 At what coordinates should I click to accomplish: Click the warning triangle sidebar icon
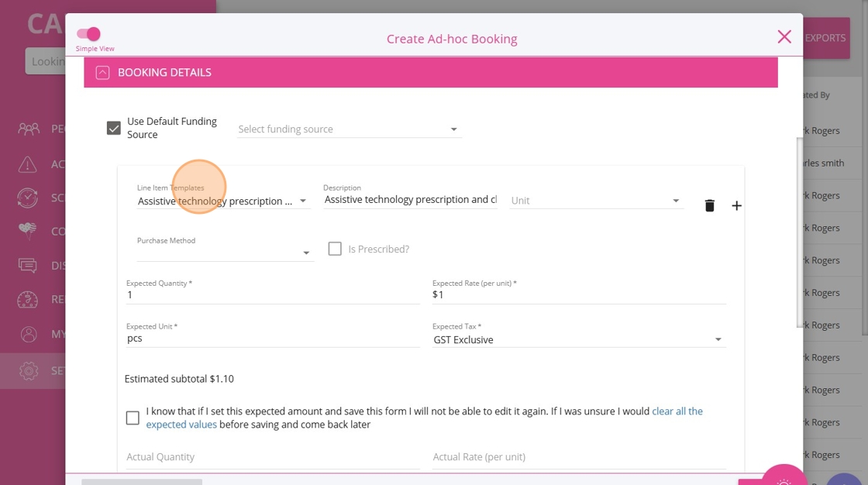point(28,164)
